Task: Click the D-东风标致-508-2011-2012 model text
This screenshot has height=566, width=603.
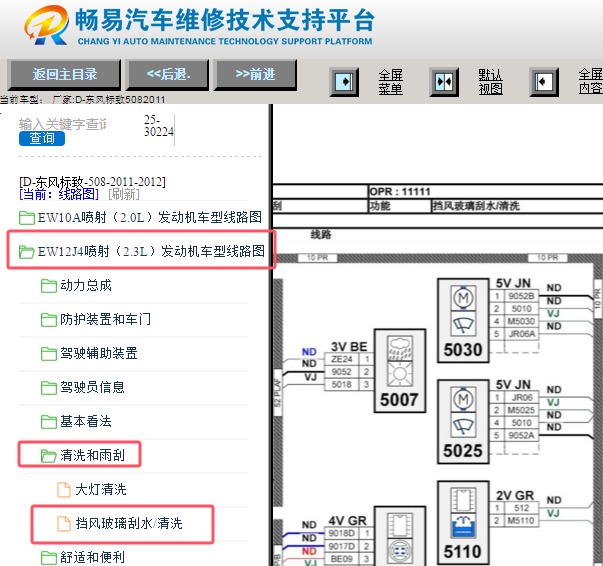Action: [x=92, y=181]
